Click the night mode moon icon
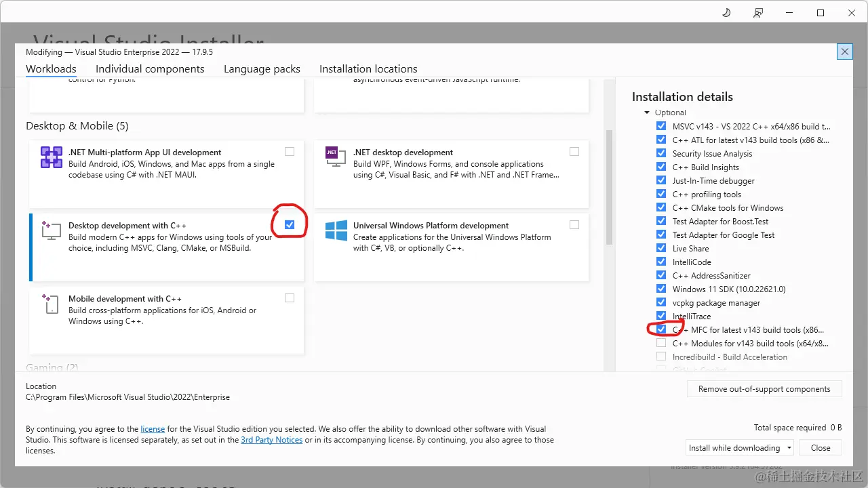This screenshot has height=488, width=868. (726, 13)
